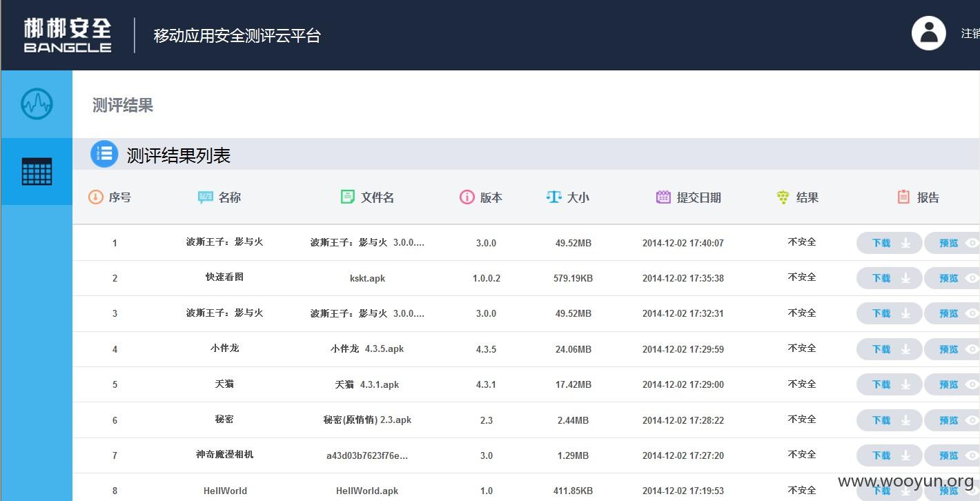Download report for row 3 波斯王子
Screen dimensions: 980x501
tap(889, 313)
